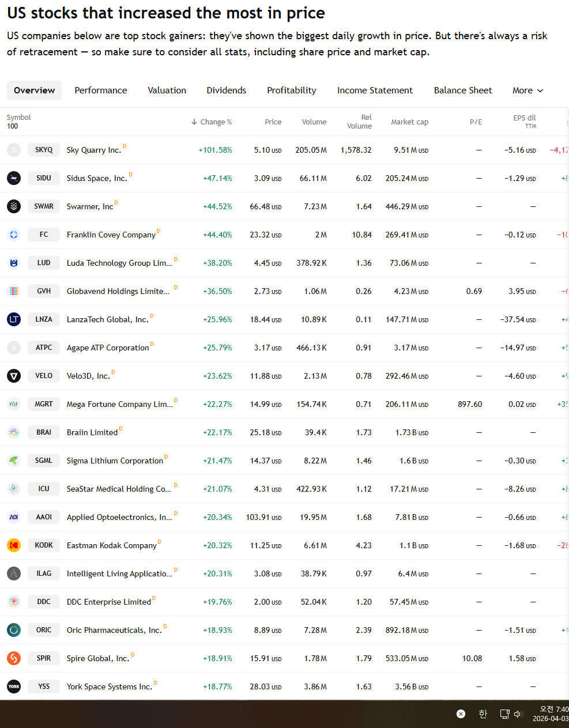This screenshot has width=569, height=728.
Task: Switch to the Income Statement tab
Action: 375,90
